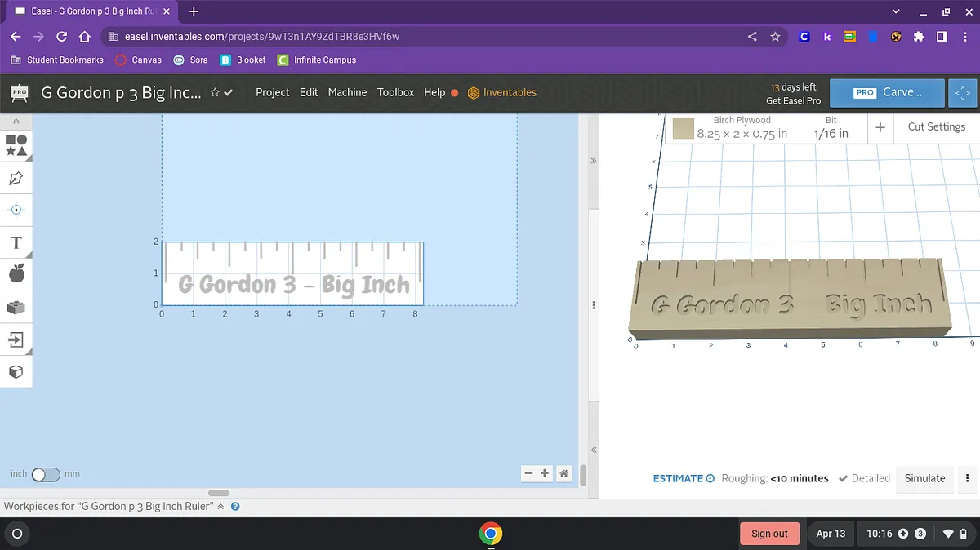Open the Machine menu
This screenshot has width=980, height=550.
tap(347, 92)
